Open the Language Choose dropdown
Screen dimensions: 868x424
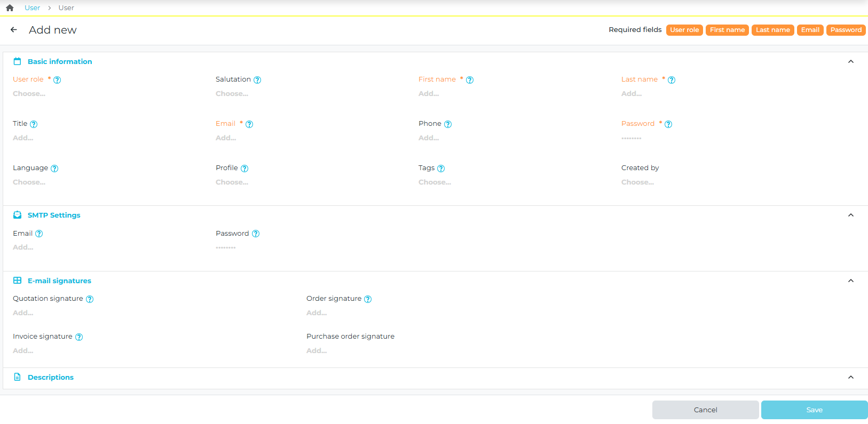[29, 182]
